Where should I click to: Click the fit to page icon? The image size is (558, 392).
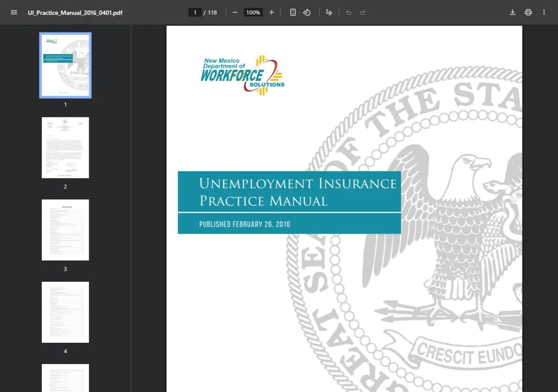pos(292,13)
